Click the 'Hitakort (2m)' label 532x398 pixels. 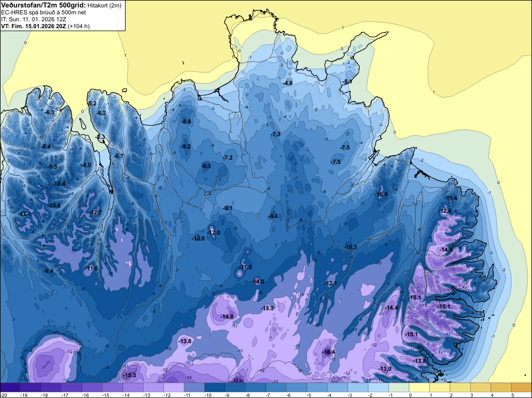click(x=103, y=5)
